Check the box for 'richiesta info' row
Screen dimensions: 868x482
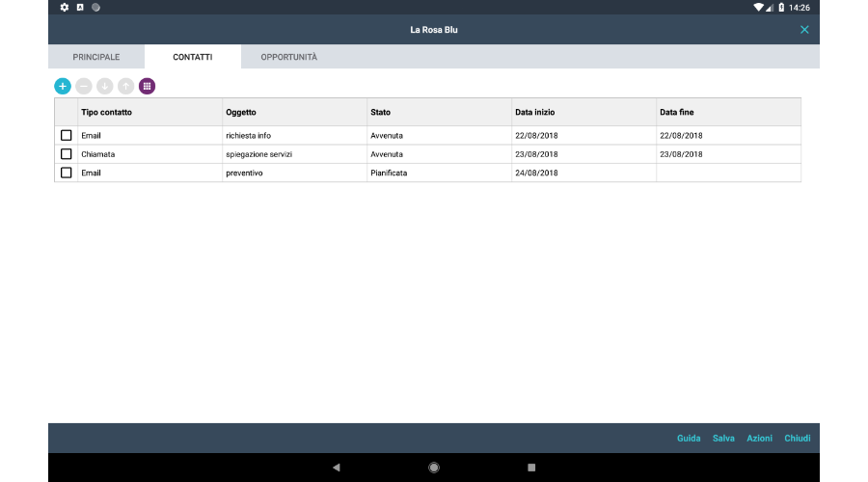pyautogui.click(x=67, y=135)
